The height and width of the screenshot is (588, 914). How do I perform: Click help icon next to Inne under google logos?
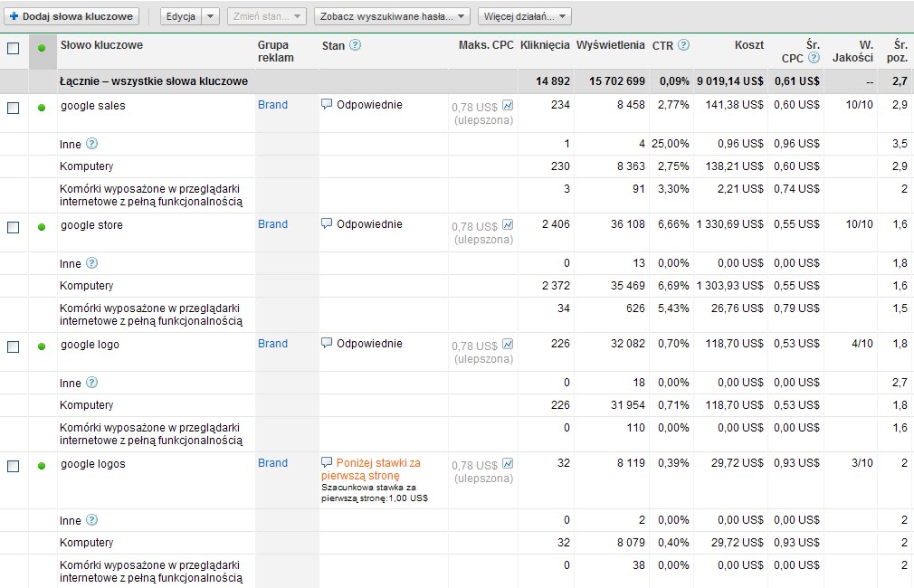[91, 520]
